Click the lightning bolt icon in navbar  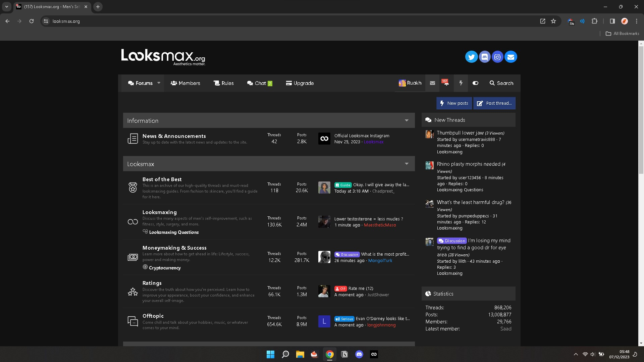tap(461, 83)
